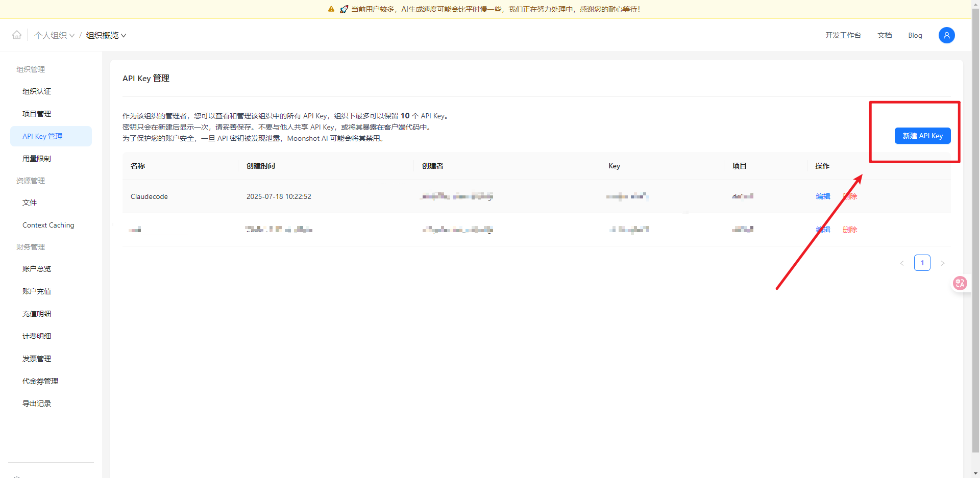Open 开发工作台 in top navigation
This screenshot has width=980, height=478.
[843, 35]
